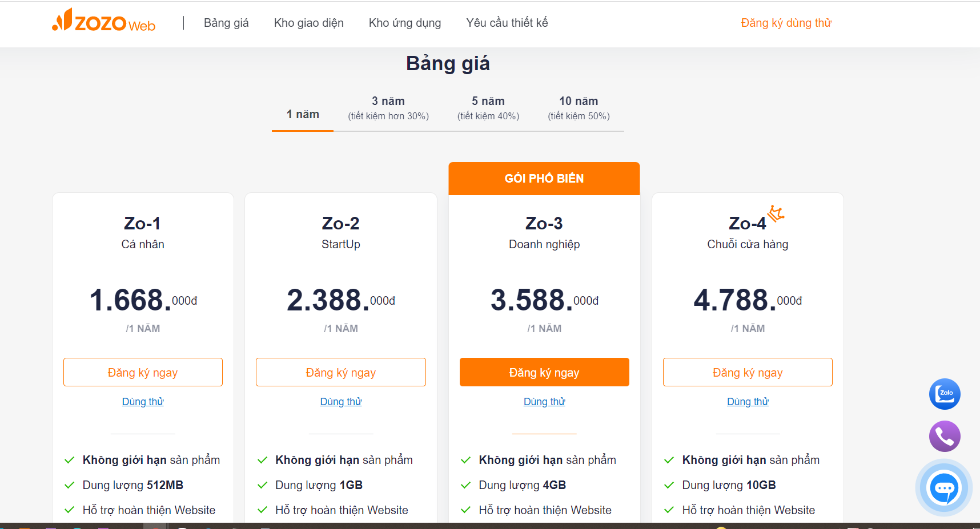980x529 pixels.
Task: Switch to the 10 năm pricing tab
Action: pyautogui.click(x=579, y=108)
